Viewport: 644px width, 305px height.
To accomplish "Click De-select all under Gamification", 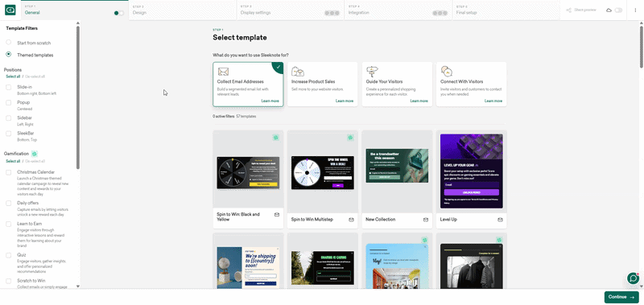I will (35, 161).
